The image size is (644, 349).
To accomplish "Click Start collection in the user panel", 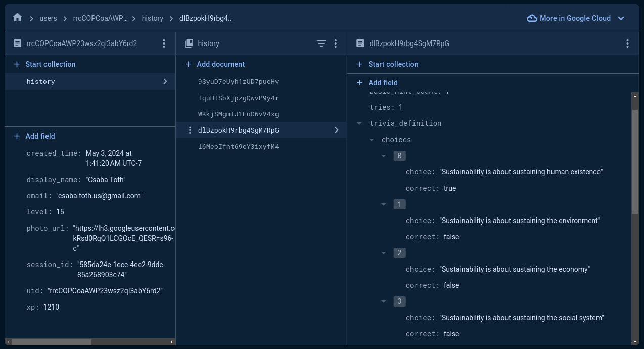I will click(x=44, y=64).
